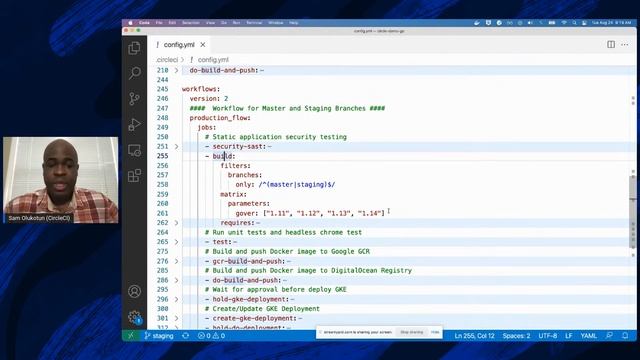Open the Help menu
This screenshot has height=360, width=640.
[293, 23]
